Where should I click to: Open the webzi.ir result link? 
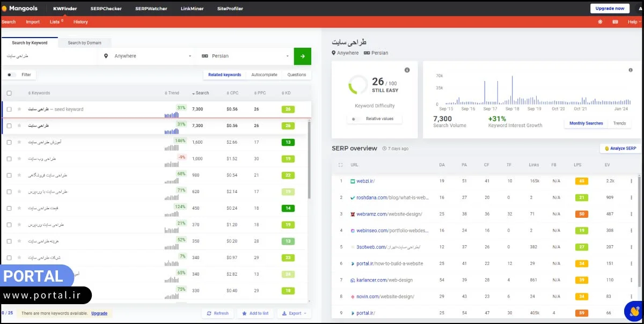click(x=365, y=181)
